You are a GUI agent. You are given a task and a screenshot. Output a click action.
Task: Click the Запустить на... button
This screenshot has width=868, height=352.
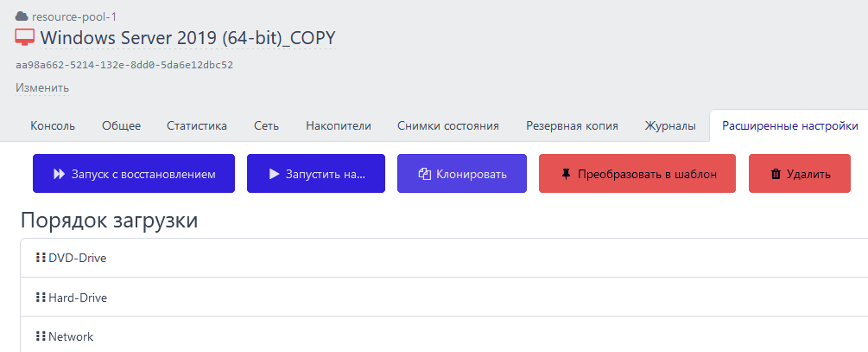click(316, 174)
